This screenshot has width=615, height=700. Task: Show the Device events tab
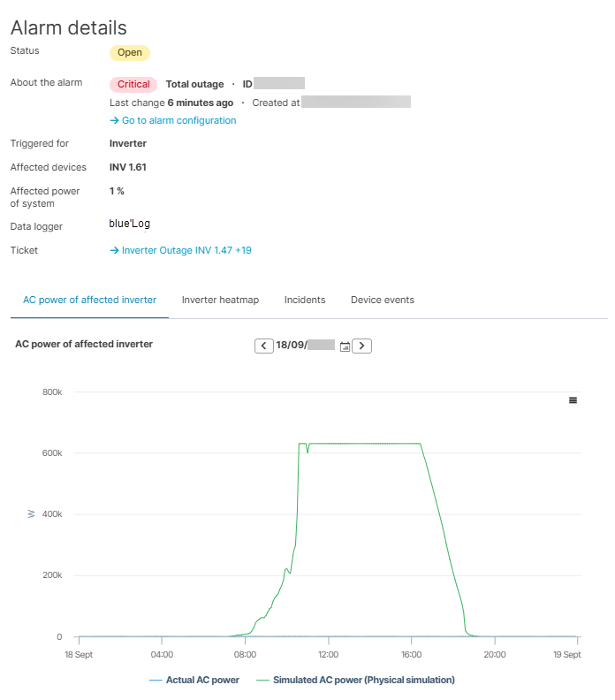[x=382, y=301]
